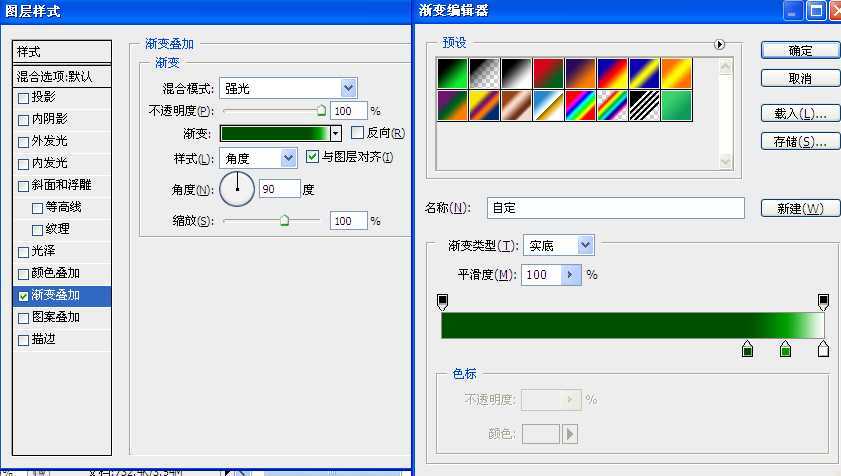The height and width of the screenshot is (476, 841).
Task: Uncheck 与图层对齐 (Align with Layer)
Action: pos(313,157)
